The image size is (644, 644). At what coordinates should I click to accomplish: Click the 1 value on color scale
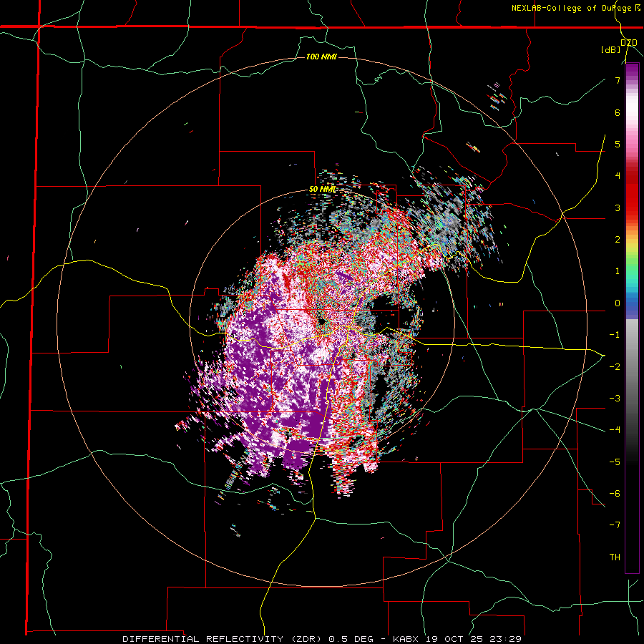pos(618,271)
